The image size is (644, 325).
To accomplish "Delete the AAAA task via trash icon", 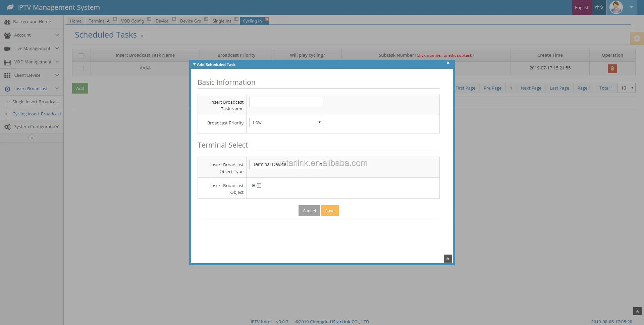I will 612,68.
